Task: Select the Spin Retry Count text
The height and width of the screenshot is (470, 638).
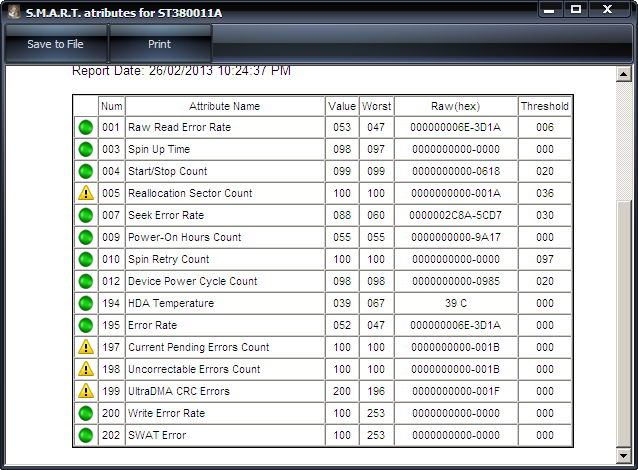Action: click(x=168, y=259)
